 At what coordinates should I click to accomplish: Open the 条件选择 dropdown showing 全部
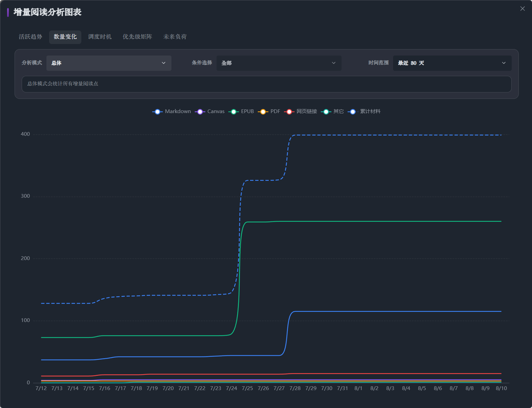(x=279, y=63)
